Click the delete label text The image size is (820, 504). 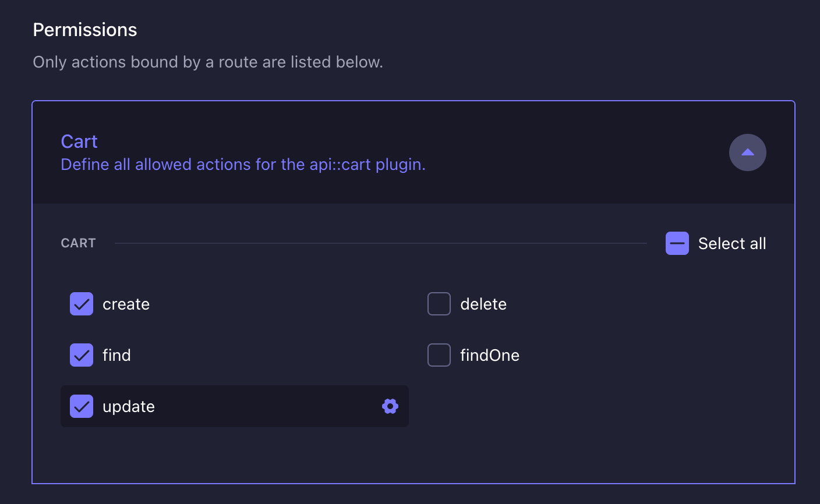483,304
